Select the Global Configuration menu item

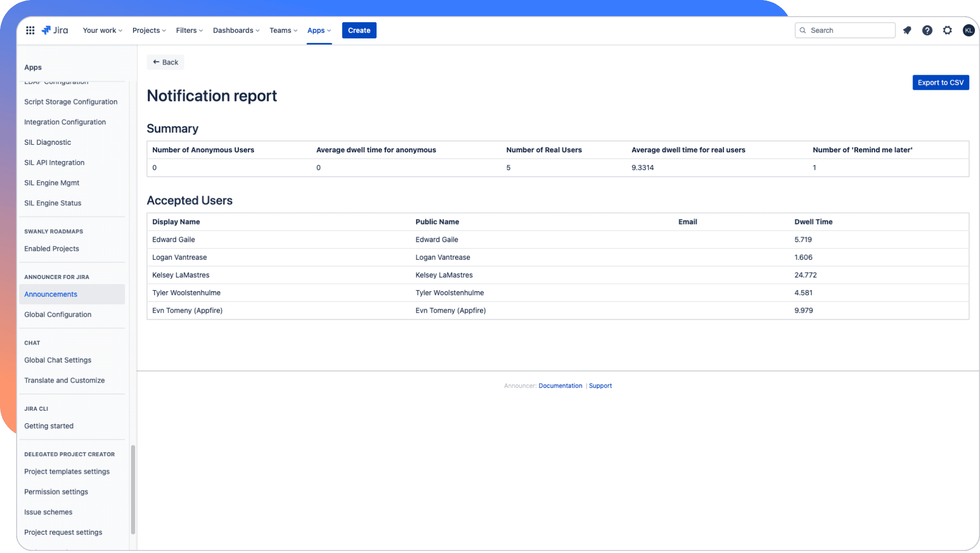[x=57, y=314]
